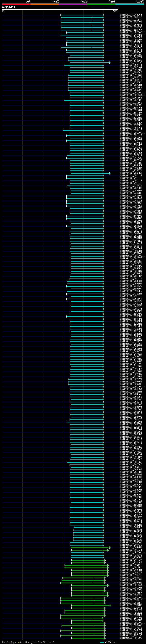Select hit UniRef100_Q7XAV3

tap(131, 341)
